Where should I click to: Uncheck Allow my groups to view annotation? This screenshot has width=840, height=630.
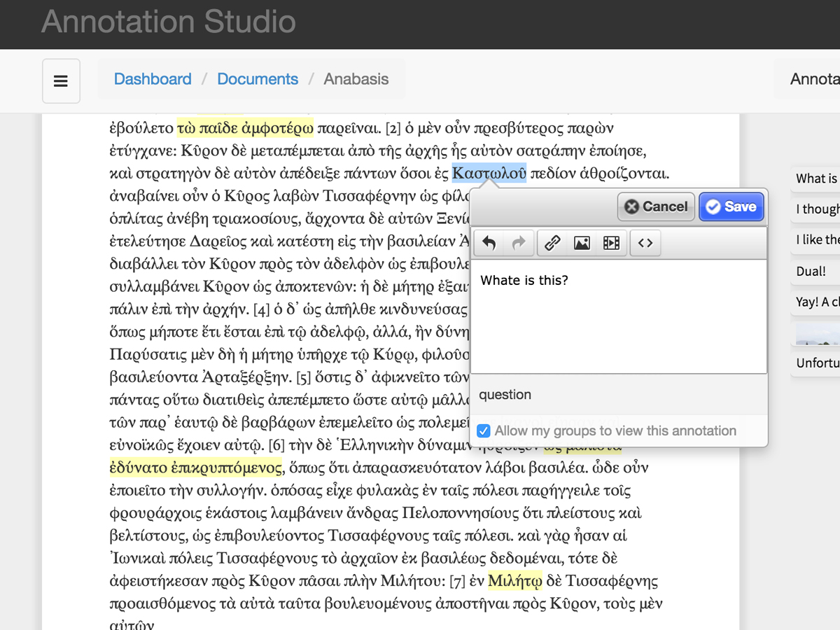(484, 431)
